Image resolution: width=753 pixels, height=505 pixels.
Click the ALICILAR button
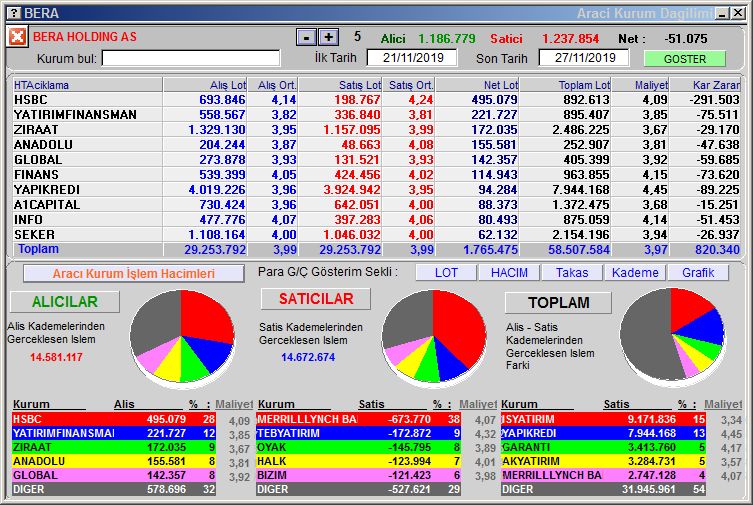click(x=65, y=302)
